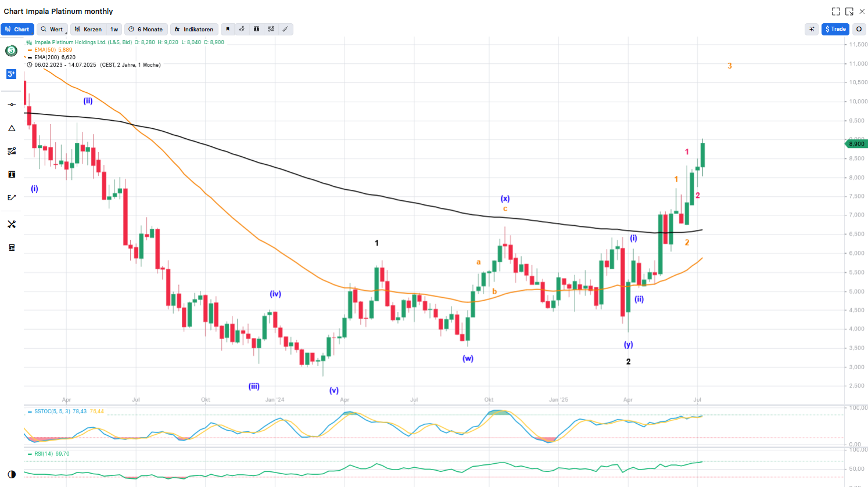This screenshot has height=487, width=868.
Task: Open chart settings gear icon
Action: [859, 29]
